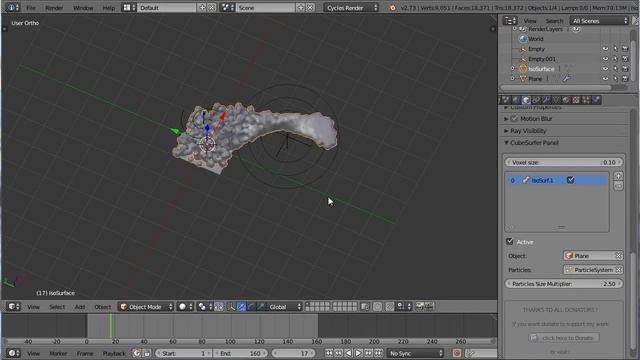
Task: Toggle viewport visibility eye for Empty.001
Action: 605,59
